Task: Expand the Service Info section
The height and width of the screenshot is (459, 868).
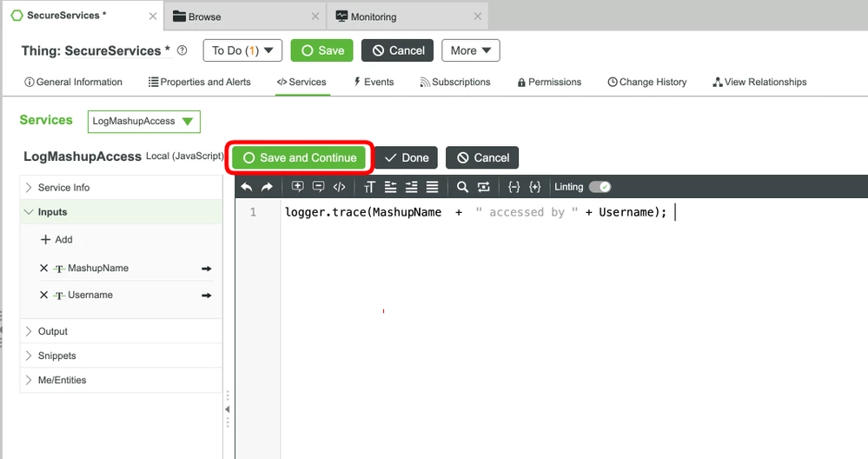Action: (121, 188)
